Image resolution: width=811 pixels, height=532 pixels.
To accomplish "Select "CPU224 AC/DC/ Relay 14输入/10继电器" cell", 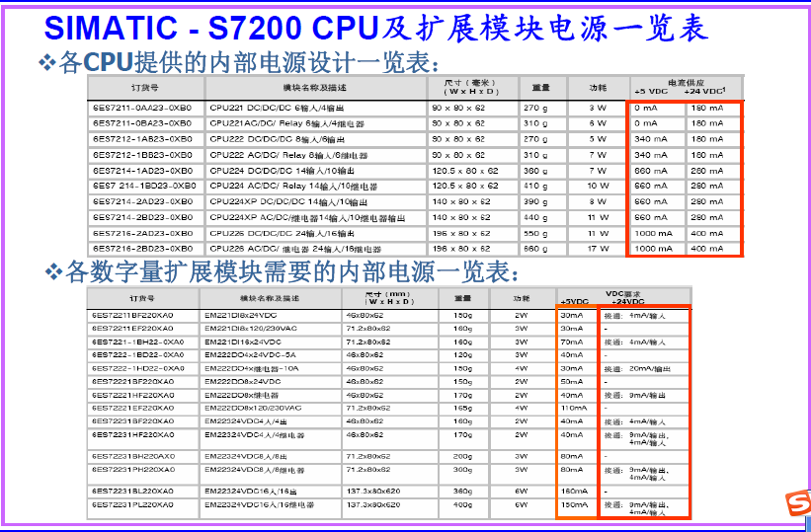I will coord(293,187).
